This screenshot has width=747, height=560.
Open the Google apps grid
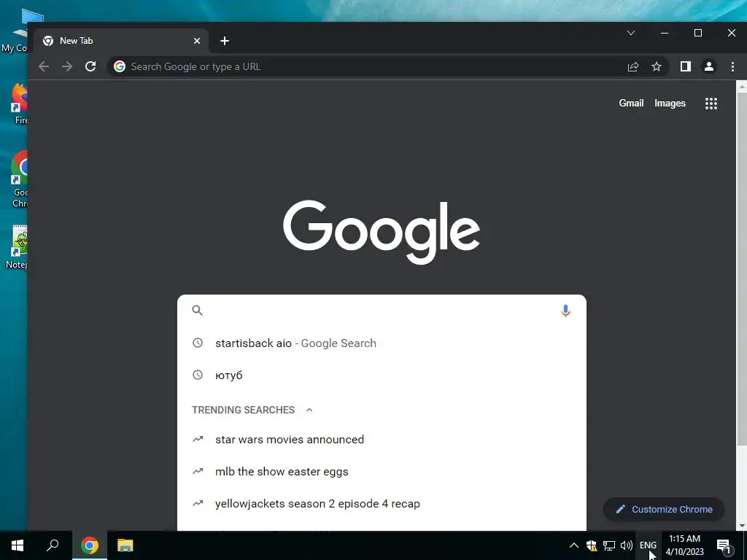tap(711, 104)
